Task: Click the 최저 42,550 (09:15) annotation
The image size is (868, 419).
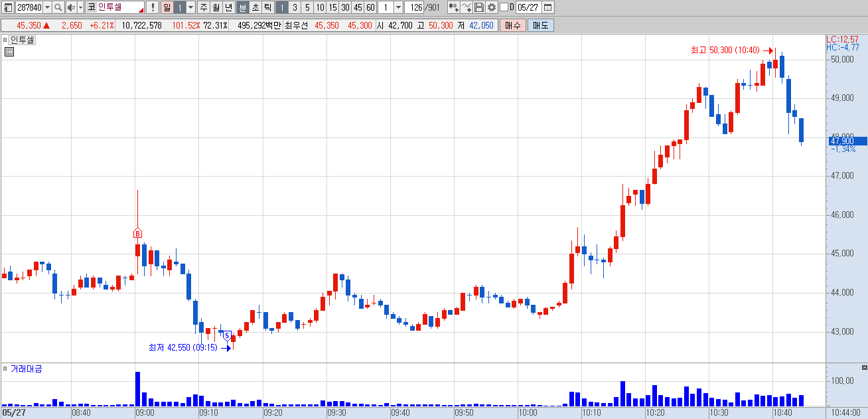Action: (184, 347)
